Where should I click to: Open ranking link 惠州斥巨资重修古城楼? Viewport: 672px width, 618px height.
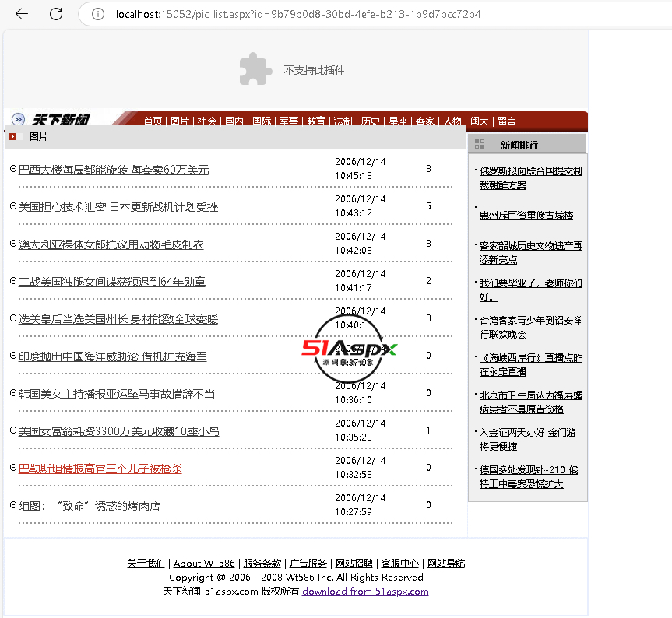pyautogui.click(x=526, y=216)
